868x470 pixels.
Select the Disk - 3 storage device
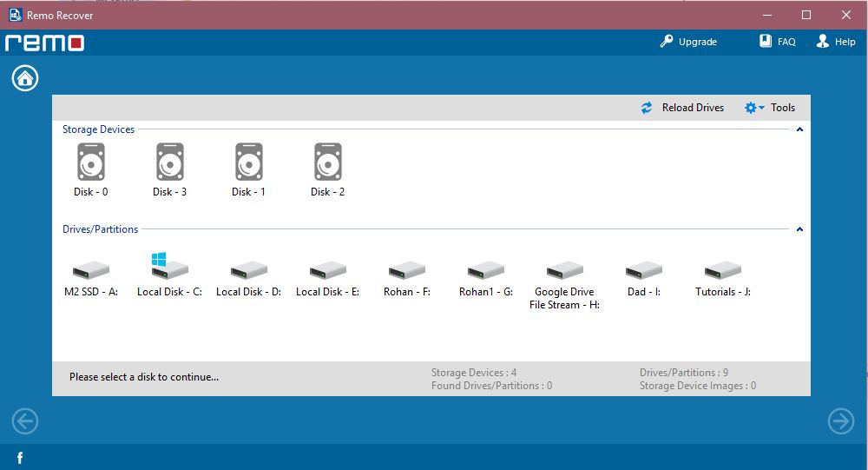click(170, 162)
